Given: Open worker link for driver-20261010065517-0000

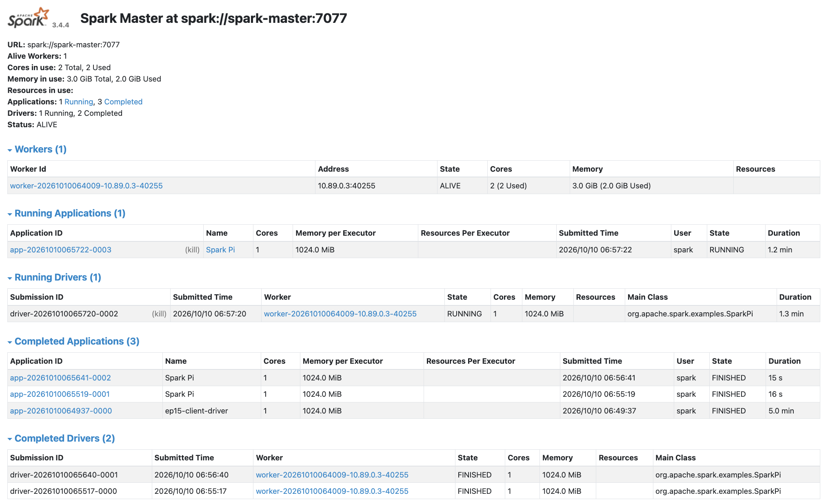Looking at the screenshot, I should pyautogui.click(x=332, y=491).
